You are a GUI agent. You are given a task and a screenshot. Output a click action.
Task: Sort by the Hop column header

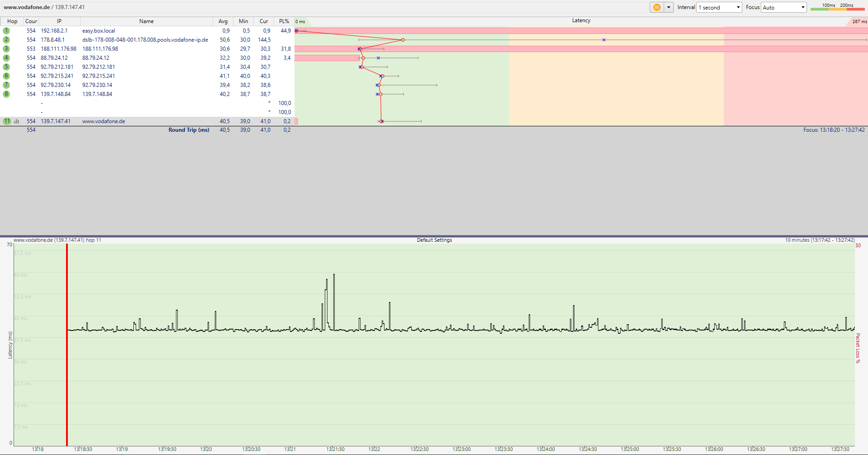point(12,21)
